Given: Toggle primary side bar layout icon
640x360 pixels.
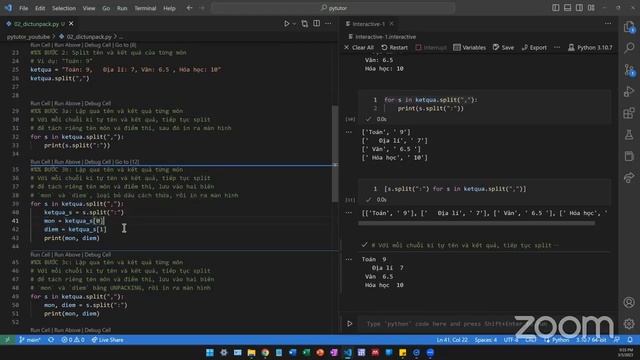Looking at the screenshot, I should coord(556,8).
